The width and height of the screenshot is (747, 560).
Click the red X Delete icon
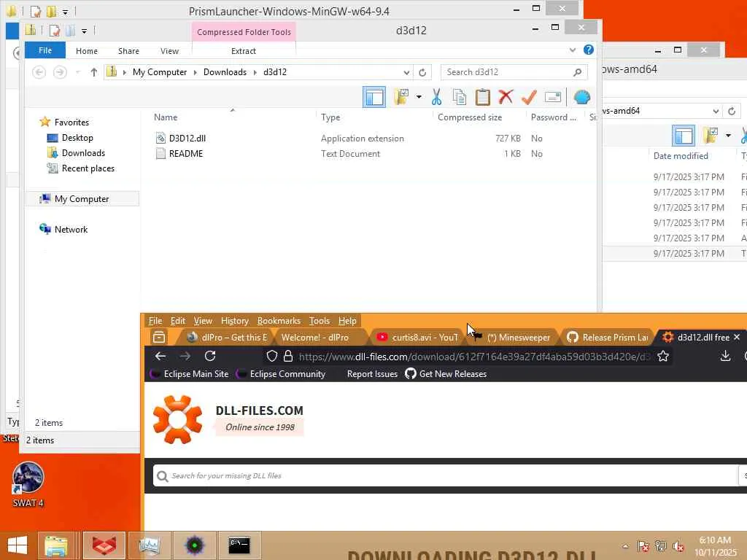pyautogui.click(x=506, y=97)
